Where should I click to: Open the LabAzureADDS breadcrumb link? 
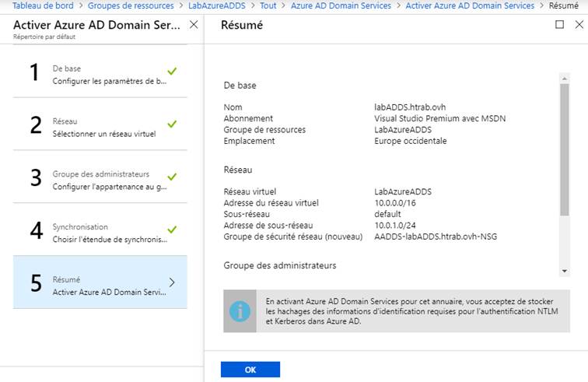(x=217, y=5)
